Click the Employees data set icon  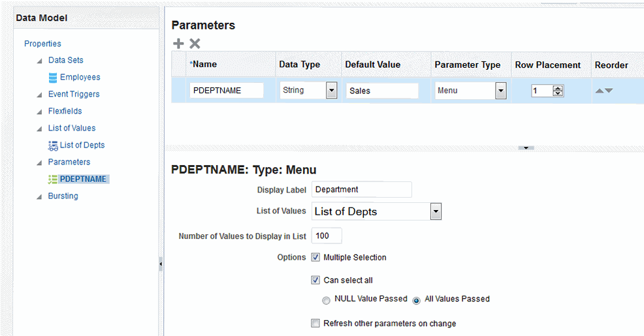(53, 78)
